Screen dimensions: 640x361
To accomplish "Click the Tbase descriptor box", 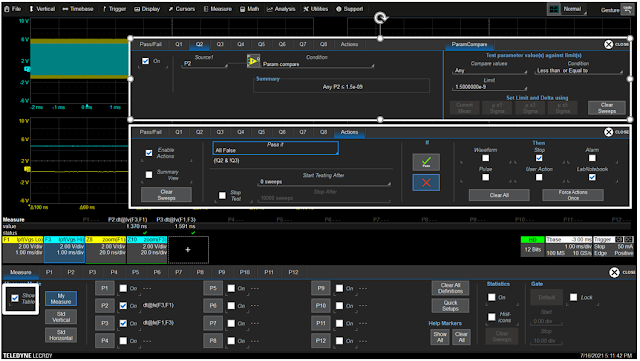I will 569,246.
